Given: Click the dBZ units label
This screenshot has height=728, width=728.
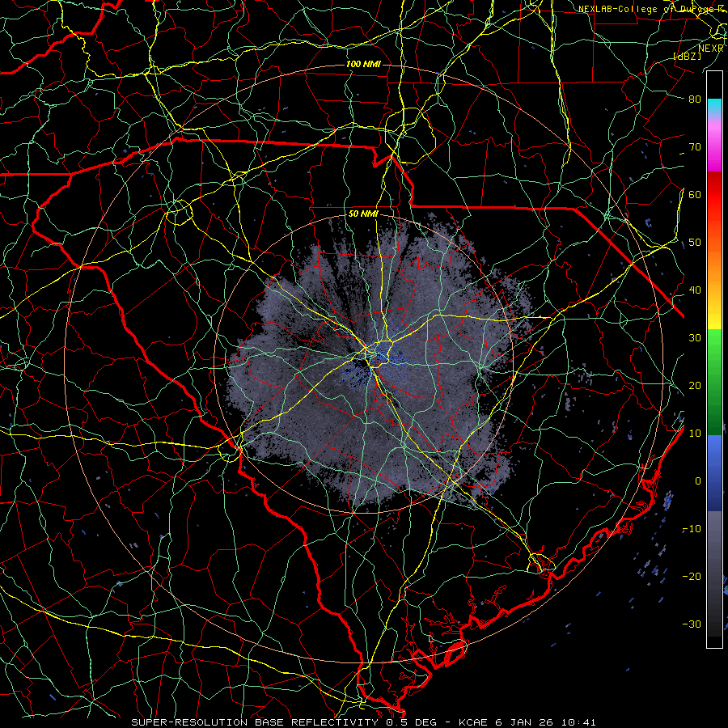Looking at the screenshot, I should click(687, 56).
